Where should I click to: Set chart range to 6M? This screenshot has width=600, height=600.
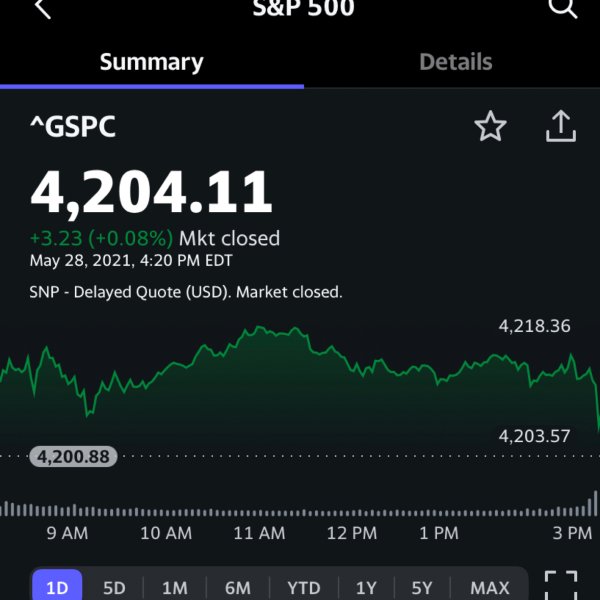coord(238,587)
